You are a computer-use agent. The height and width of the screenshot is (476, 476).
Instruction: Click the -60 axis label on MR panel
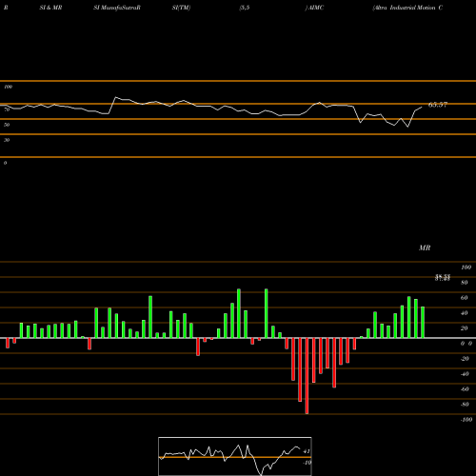(x=465, y=389)
